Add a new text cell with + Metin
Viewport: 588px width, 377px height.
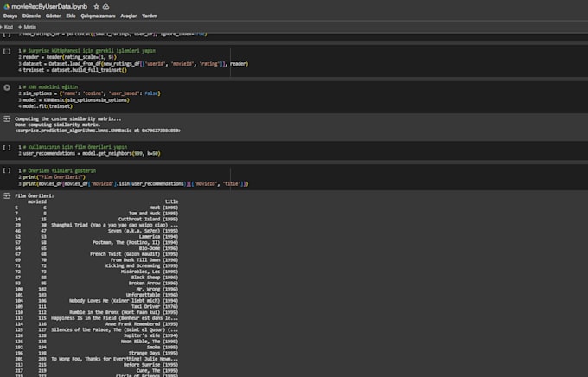(x=27, y=27)
